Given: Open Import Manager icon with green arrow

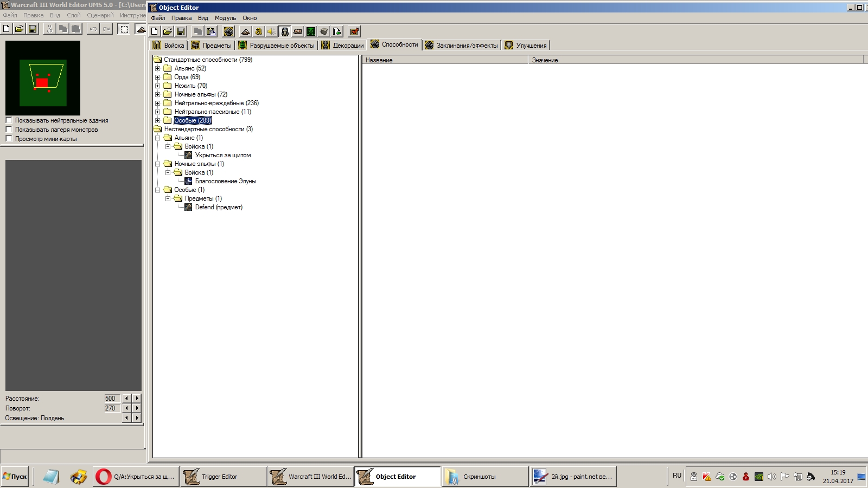Looking at the screenshot, I should pos(337,31).
